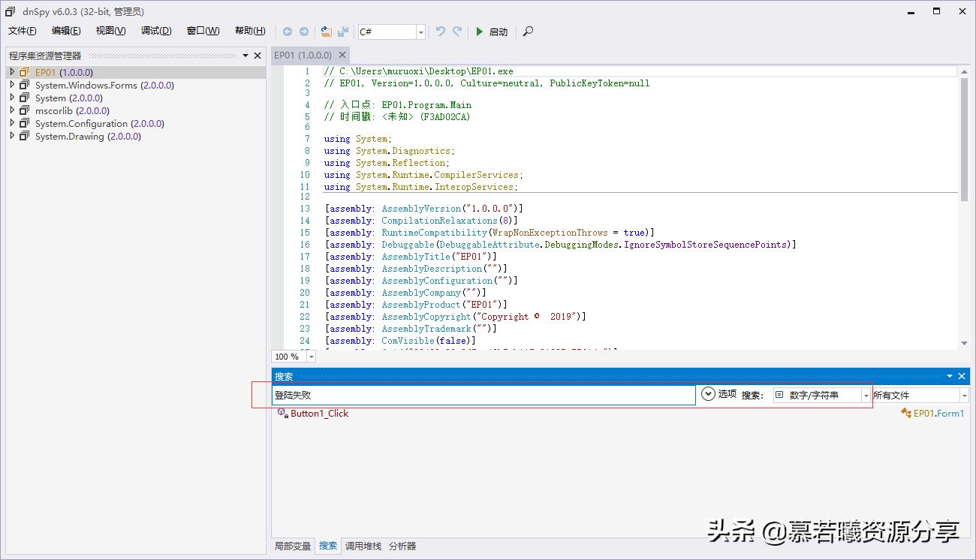Click the Redo icon on the toolbar
This screenshot has width=976, height=560.
click(x=456, y=32)
